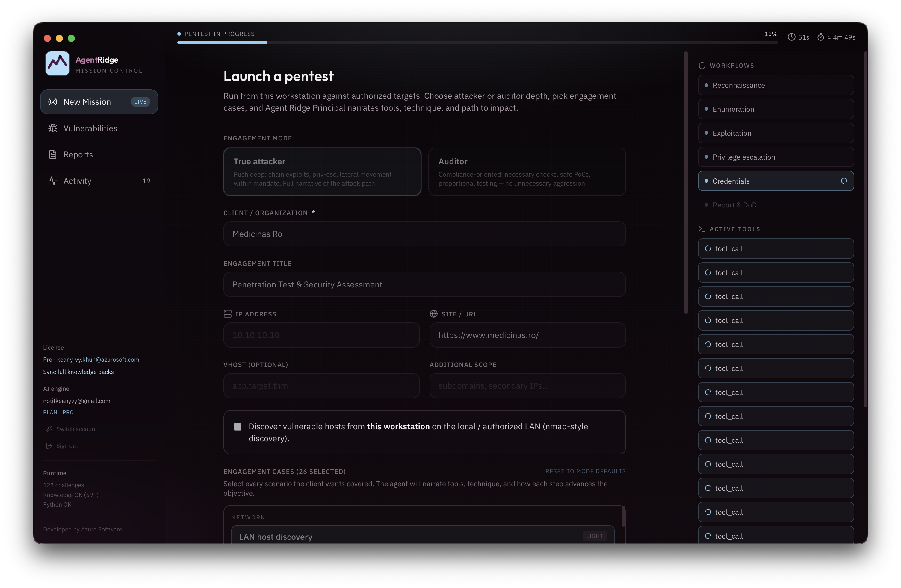Viewport: 901px width, 588px height.
Task: Select the Privilege escalation workflow
Action: pyautogui.click(x=776, y=157)
